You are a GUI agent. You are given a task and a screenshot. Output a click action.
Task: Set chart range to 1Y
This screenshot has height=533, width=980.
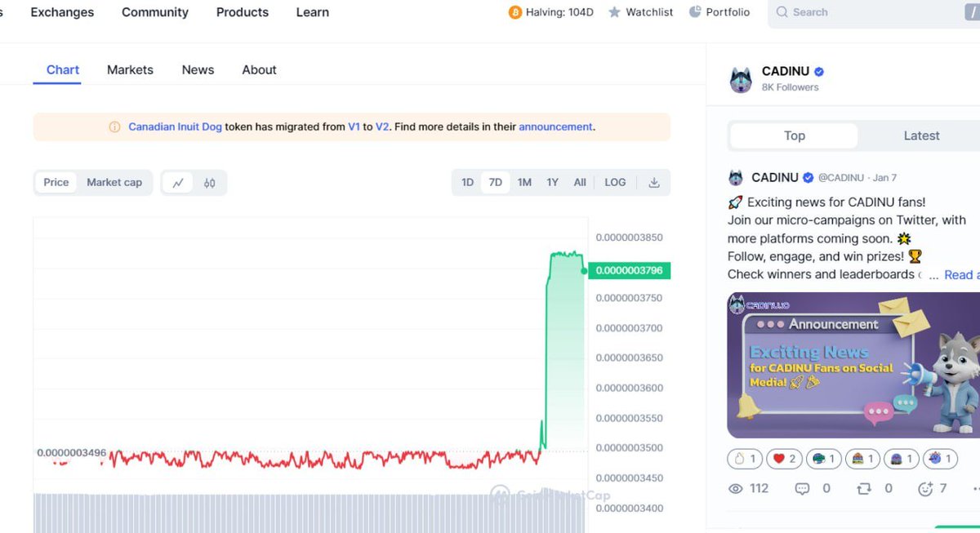[x=553, y=182]
